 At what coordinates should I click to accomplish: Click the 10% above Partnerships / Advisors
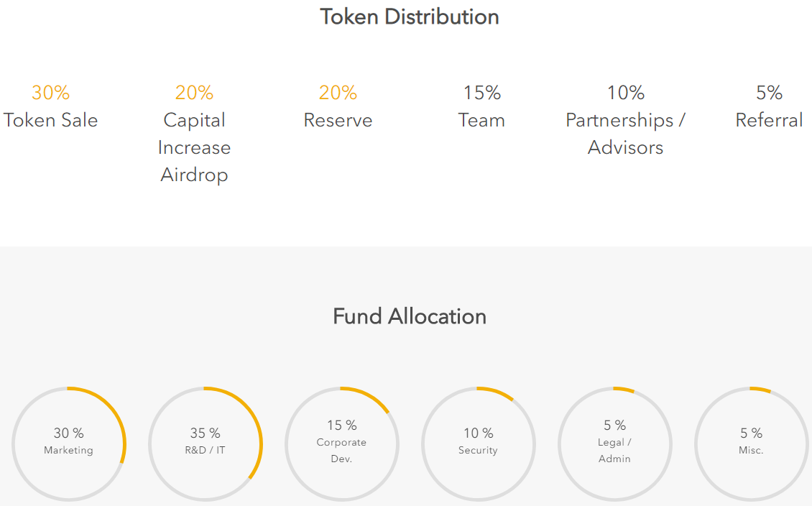click(x=626, y=93)
